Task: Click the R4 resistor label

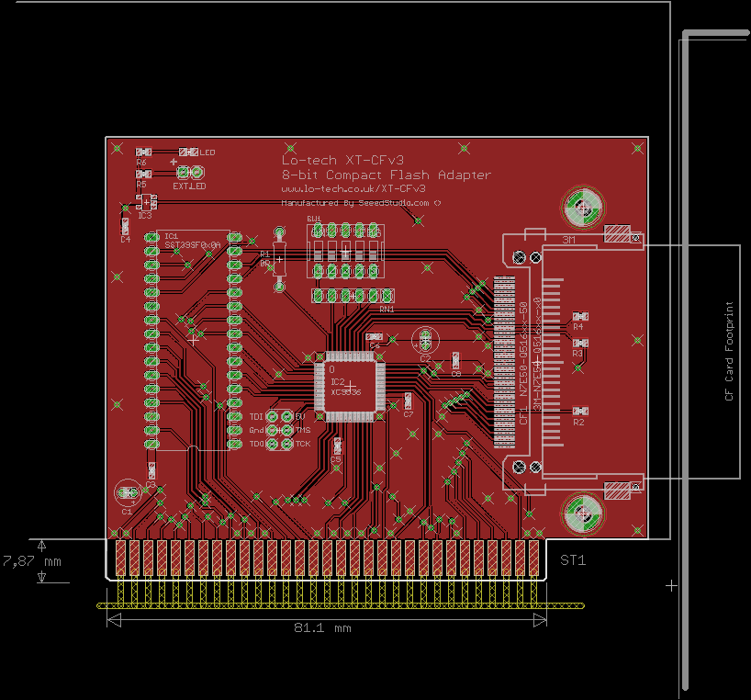Action: [x=578, y=327]
